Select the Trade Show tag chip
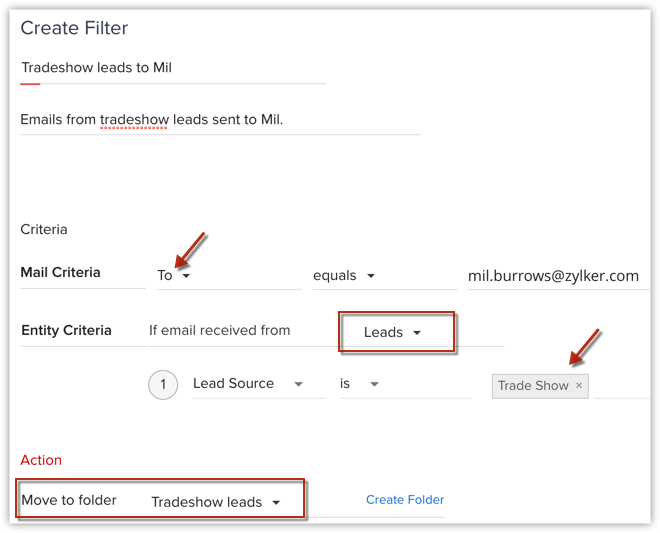Screen dimensions: 660x533 pos(533,386)
